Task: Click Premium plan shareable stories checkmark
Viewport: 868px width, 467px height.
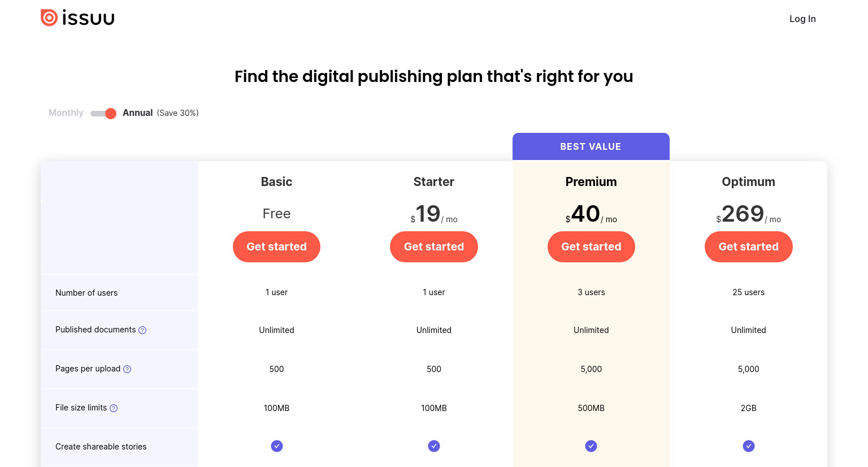Action: coord(591,446)
